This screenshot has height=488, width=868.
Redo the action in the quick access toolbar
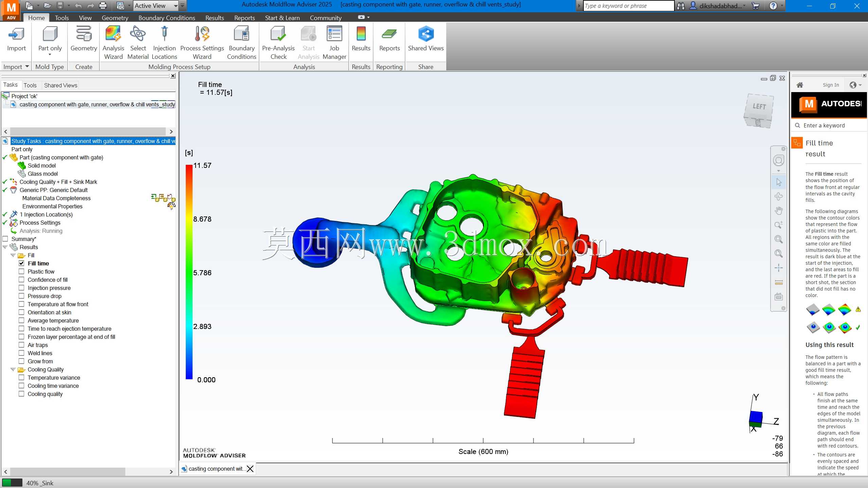[x=90, y=5]
